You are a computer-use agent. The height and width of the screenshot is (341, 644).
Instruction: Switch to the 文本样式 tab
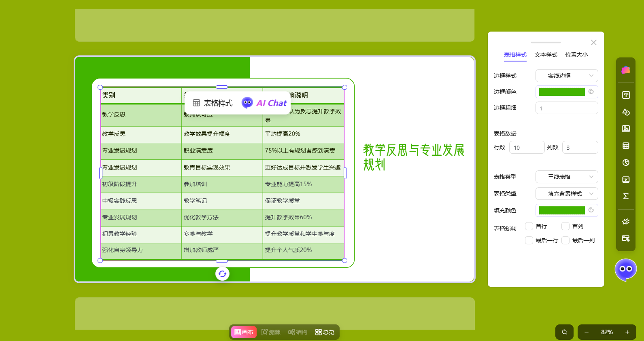point(546,55)
